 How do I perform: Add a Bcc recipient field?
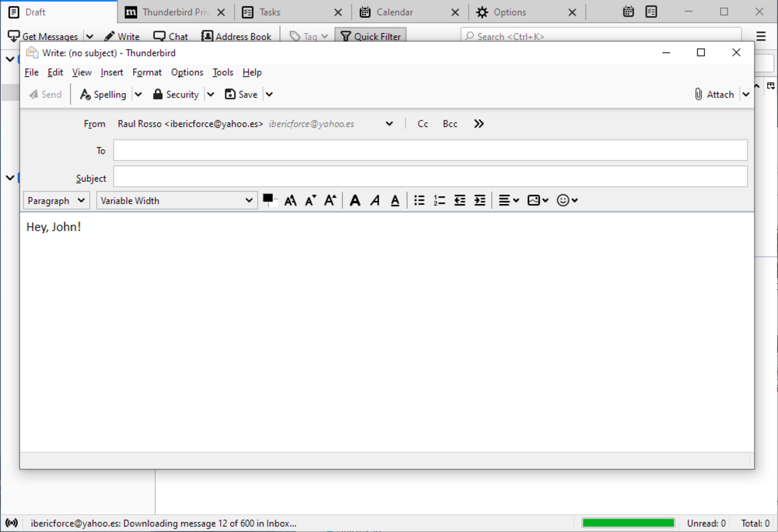(x=451, y=124)
